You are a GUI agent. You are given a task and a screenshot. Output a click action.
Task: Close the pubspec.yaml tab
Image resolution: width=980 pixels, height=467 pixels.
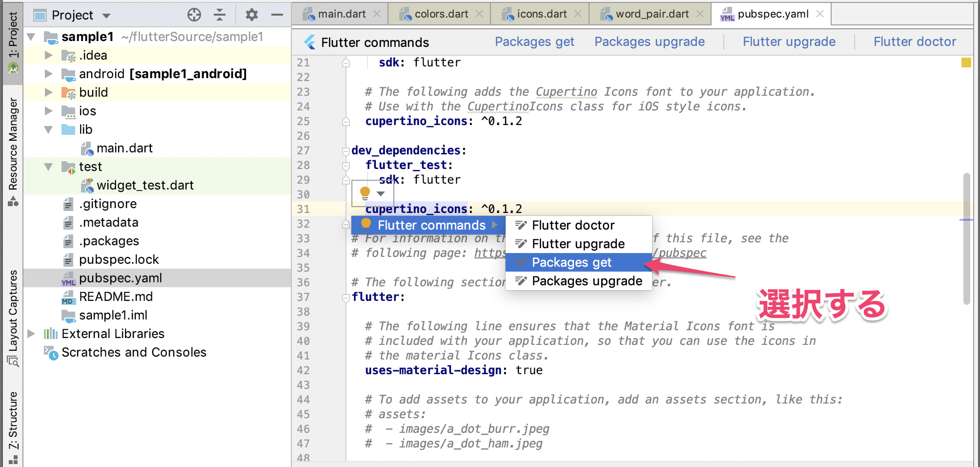click(x=820, y=14)
